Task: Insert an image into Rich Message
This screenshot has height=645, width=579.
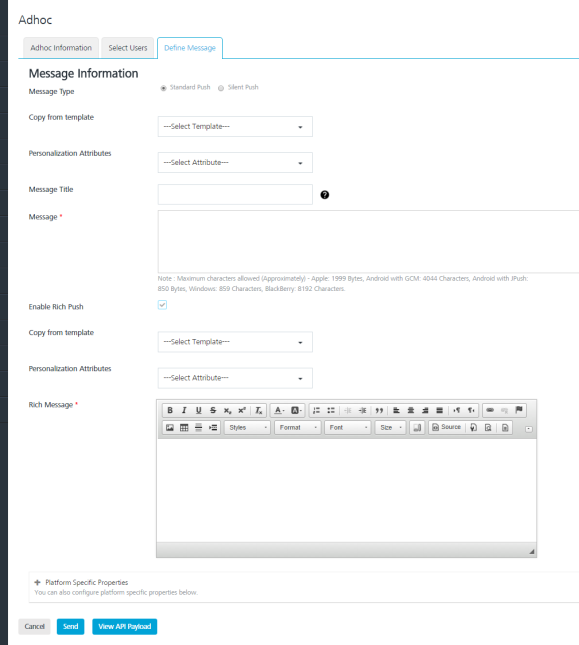Action: [170, 428]
